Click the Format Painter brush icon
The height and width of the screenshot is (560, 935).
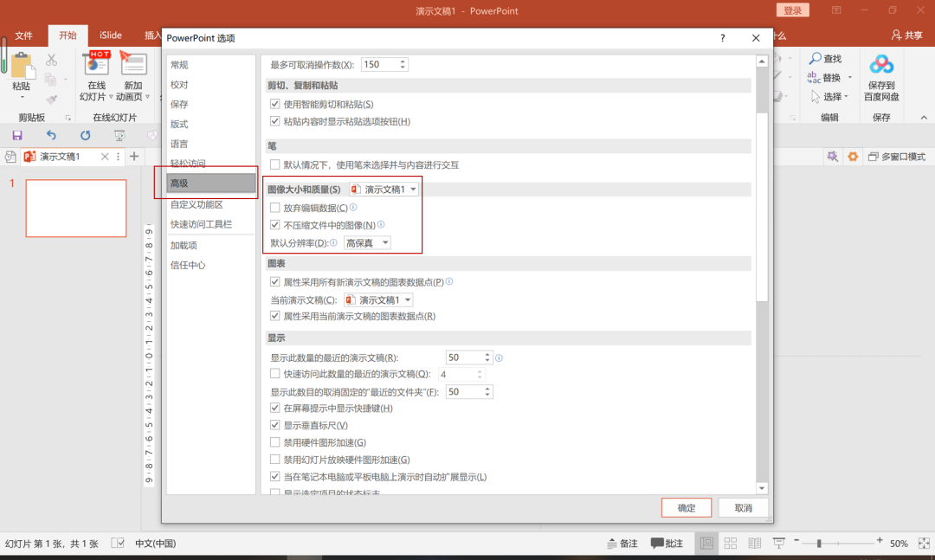(51, 99)
